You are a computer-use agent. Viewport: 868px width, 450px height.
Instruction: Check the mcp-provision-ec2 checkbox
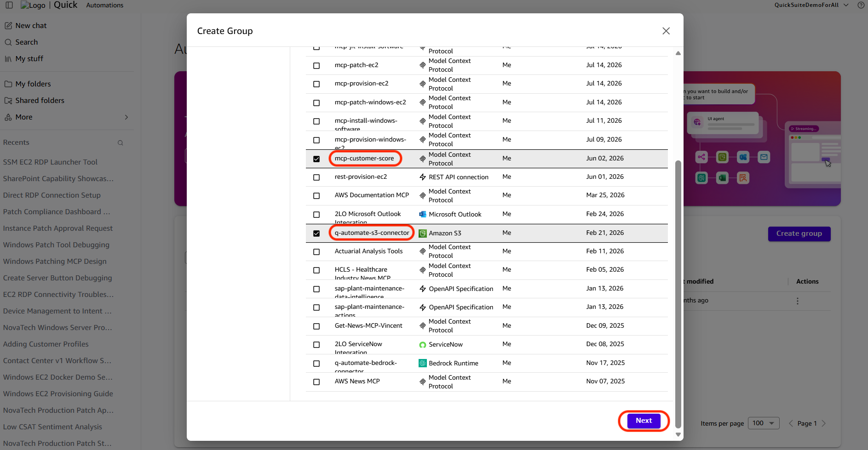click(316, 84)
